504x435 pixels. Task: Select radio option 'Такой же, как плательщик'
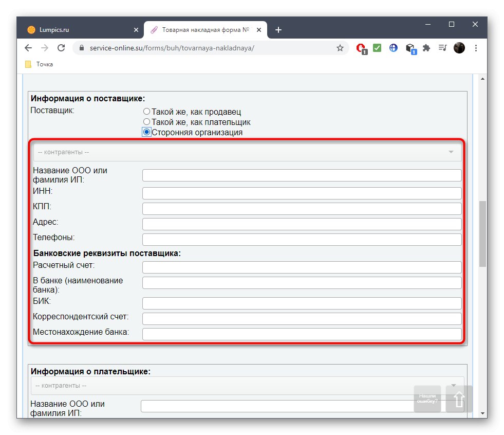point(146,122)
